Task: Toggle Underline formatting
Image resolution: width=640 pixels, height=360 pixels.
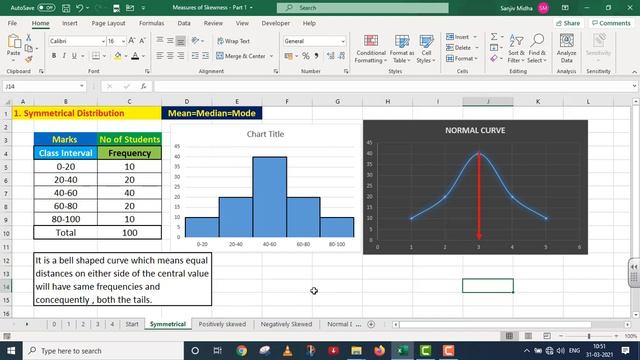Action: pyautogui.click(x=74, y=56)
